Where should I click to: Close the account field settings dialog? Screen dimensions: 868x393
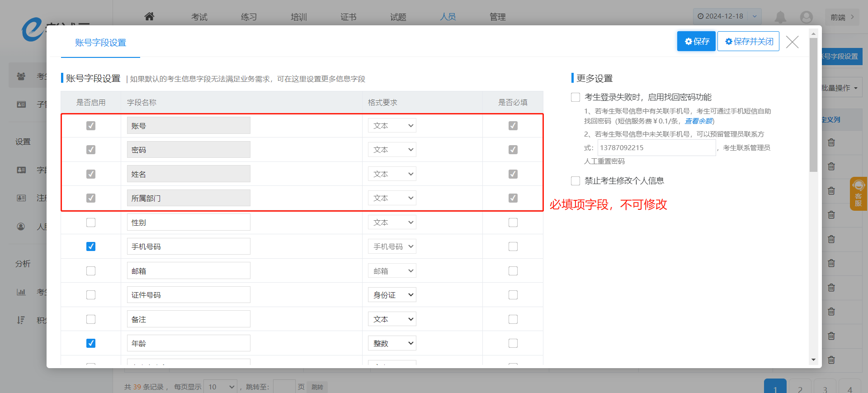(x=792, y=42)
